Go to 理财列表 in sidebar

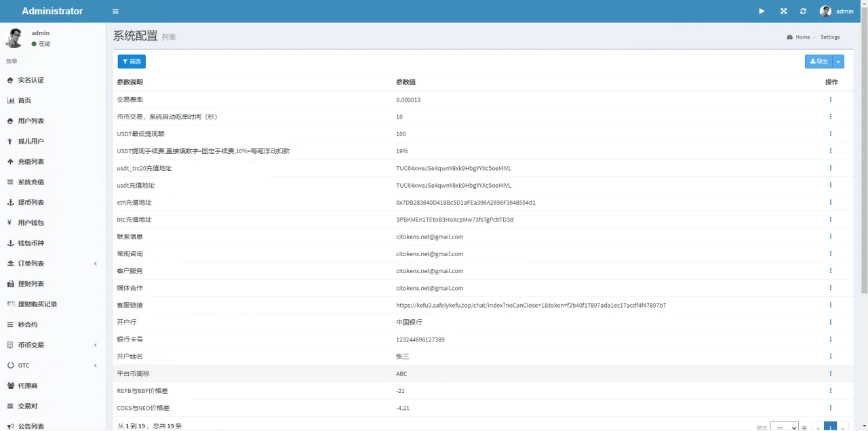point(31,284)
